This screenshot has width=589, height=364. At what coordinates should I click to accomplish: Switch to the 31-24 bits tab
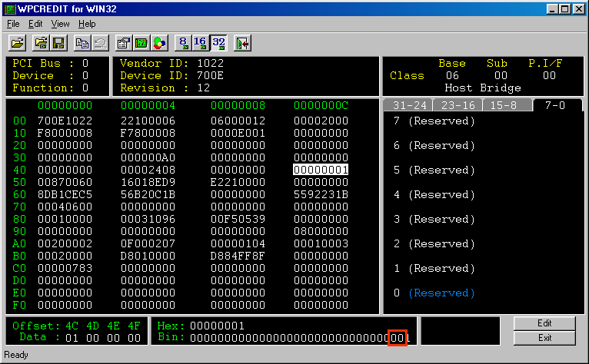point(409,105)
